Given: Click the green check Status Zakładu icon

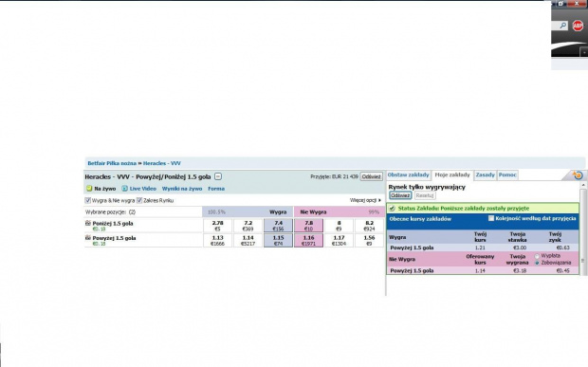Looking at the screenshot, I should (393, 208).
